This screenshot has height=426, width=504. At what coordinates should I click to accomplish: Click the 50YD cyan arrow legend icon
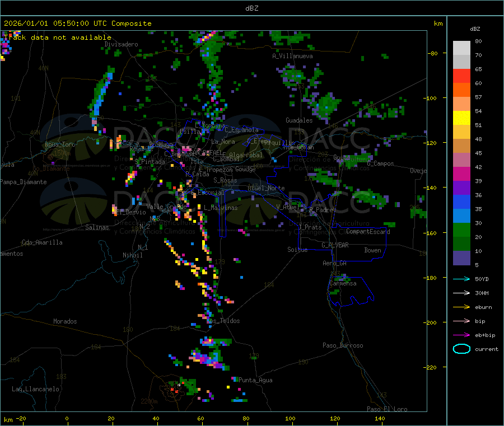coord(461,279)
